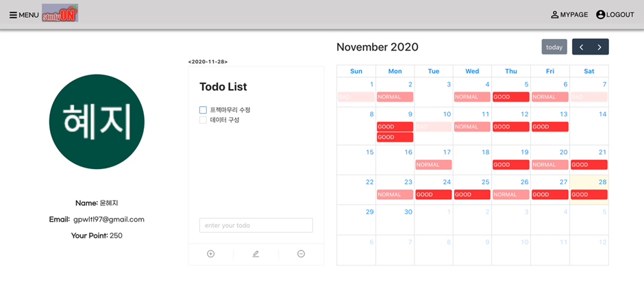Go to next month with right chevron
The image size is (644, 286).
tap(599, 47)
